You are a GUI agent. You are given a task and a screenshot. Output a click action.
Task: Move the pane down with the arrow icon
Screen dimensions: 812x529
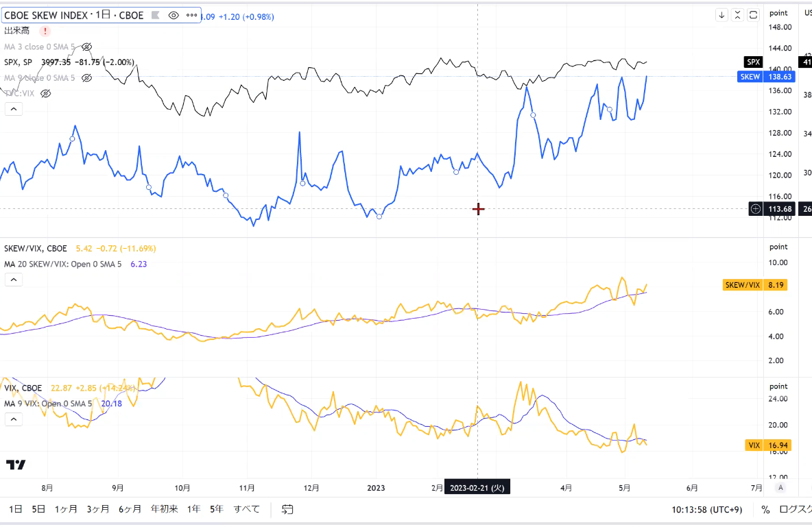pyautogui.click(x=721, y=15)
